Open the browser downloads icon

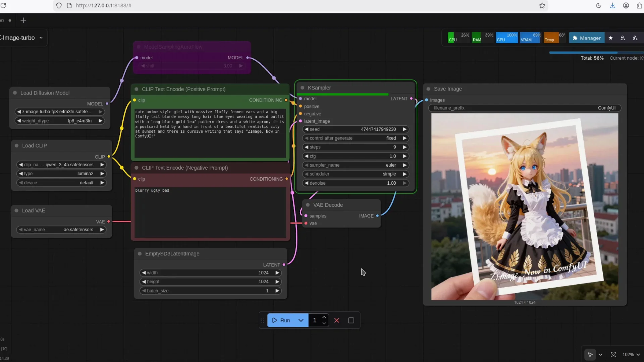click(612, 5)
